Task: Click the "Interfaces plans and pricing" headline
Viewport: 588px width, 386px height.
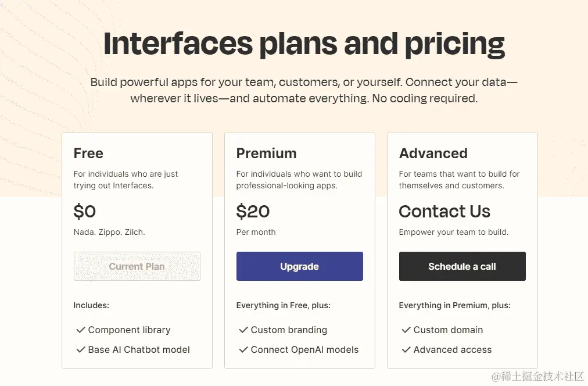Action: [x=303, y=42]
